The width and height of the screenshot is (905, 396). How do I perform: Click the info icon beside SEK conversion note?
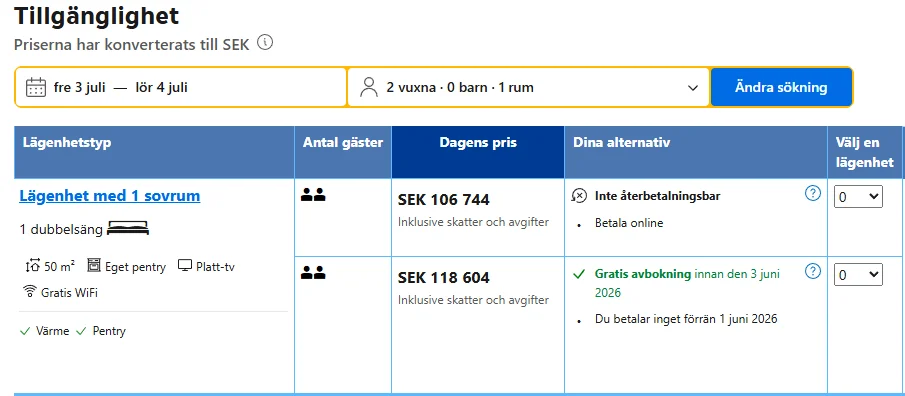(265, 43)
